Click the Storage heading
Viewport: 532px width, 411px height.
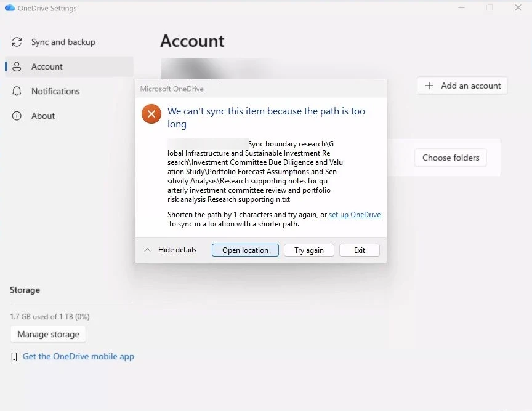[25, 290]
